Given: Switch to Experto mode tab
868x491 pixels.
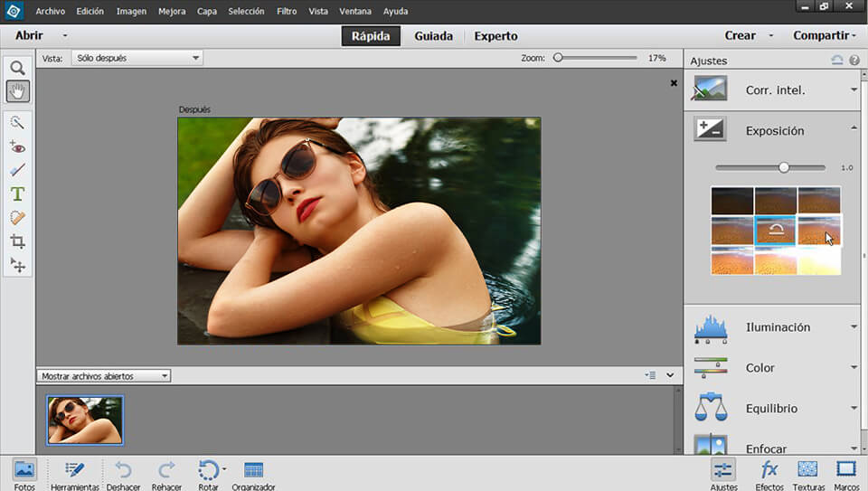Looking at the screenshot, I should (x=496, y=36).
